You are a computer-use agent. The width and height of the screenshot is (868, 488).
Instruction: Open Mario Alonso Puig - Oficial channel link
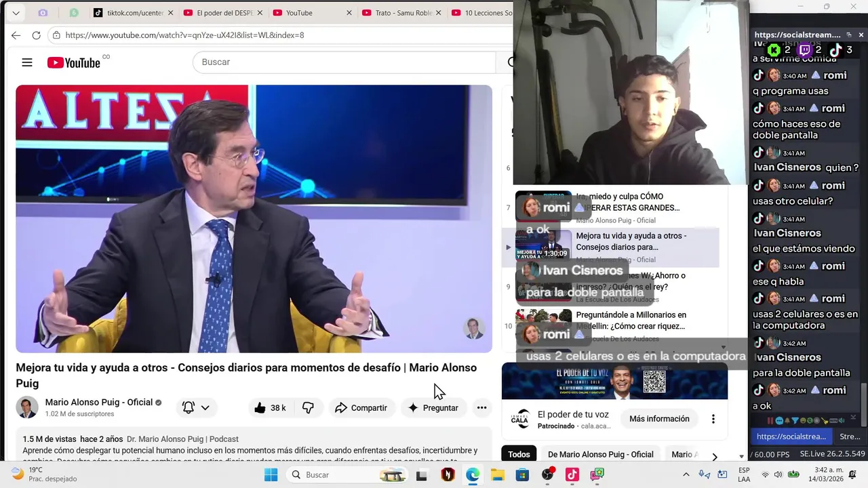(99, 402)
